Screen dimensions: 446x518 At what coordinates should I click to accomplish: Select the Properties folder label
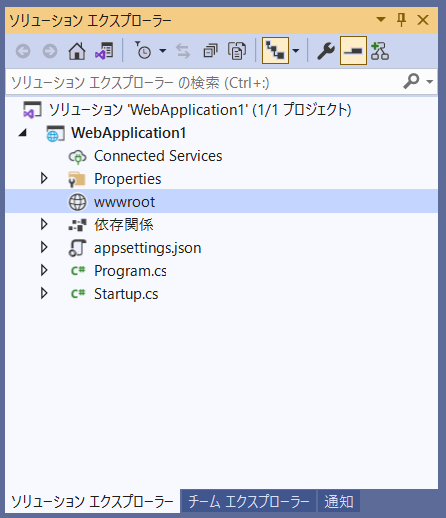tap(127, 179)
